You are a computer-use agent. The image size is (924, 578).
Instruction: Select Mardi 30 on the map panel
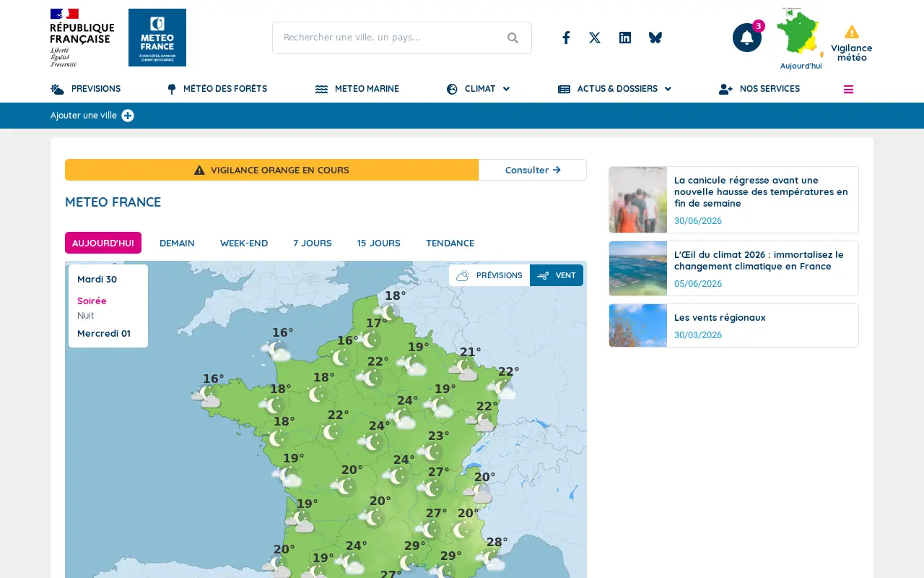click(x=97, y=279)
